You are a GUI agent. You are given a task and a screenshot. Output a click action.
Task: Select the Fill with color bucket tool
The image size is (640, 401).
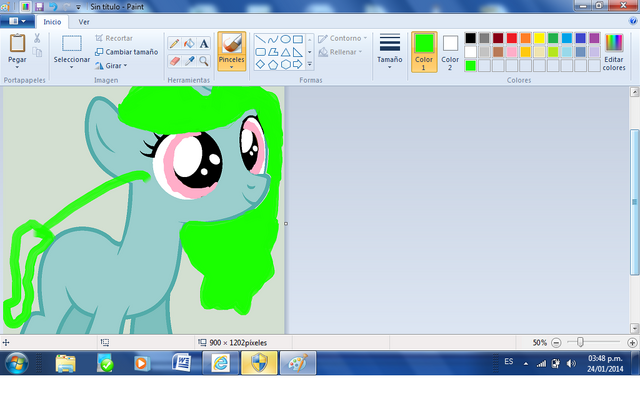coord(189,43)
